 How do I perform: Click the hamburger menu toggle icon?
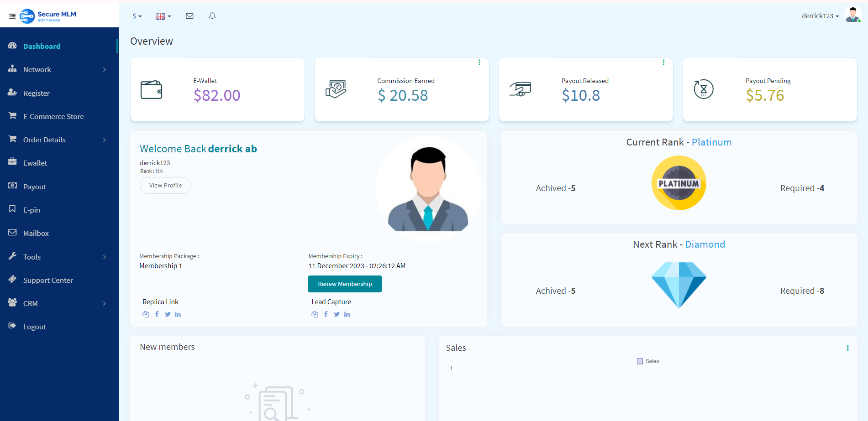[x=12, y=16]
